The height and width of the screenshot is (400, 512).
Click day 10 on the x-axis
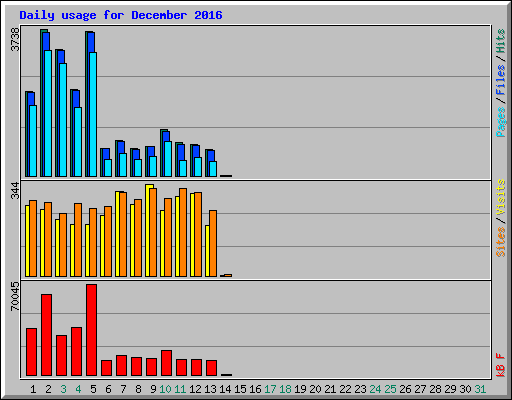point(165,389)
